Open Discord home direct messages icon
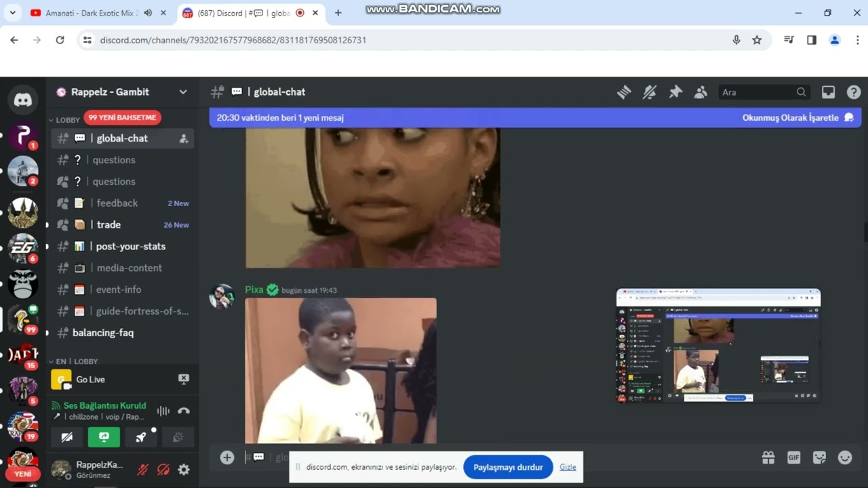The image size is (868, 488). [23, 100]
